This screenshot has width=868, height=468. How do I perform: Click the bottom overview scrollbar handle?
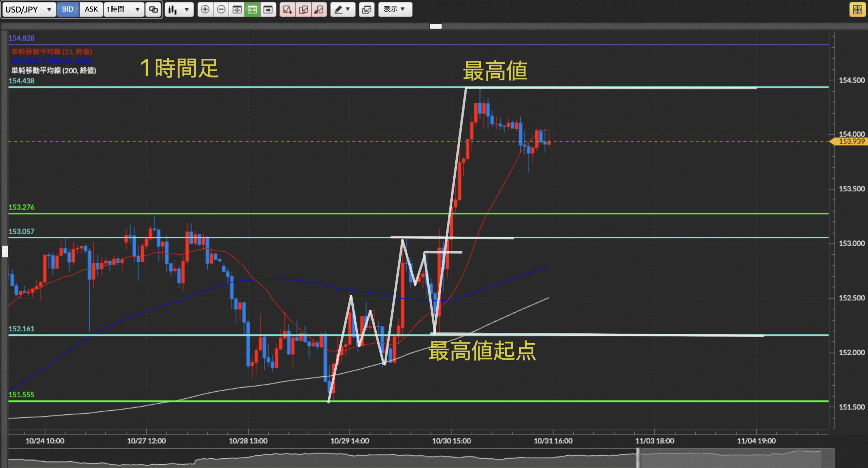pyautogui.click(x=638, y=458)
